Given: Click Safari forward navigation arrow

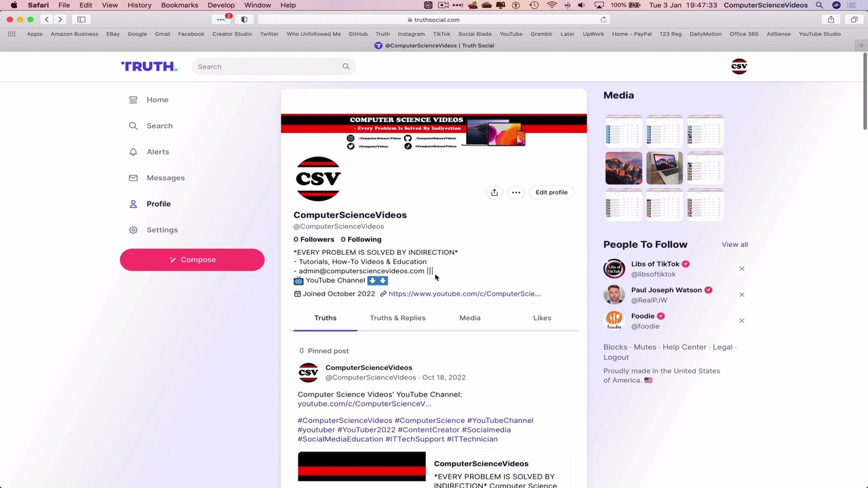Looking at the screenshot, I should (x=60, y=20).
